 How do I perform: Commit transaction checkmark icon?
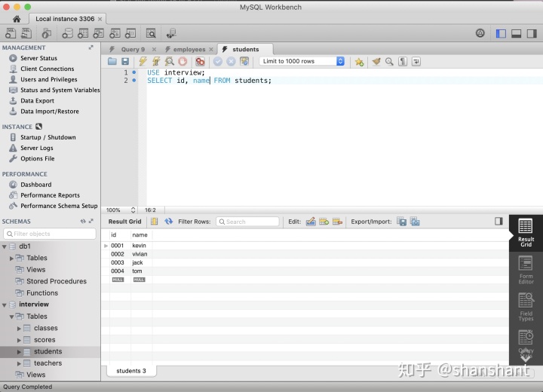(x=218, y=62)
